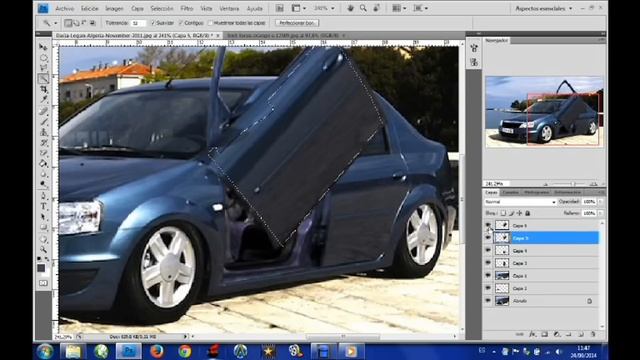Open the Imagen menu

114,8
